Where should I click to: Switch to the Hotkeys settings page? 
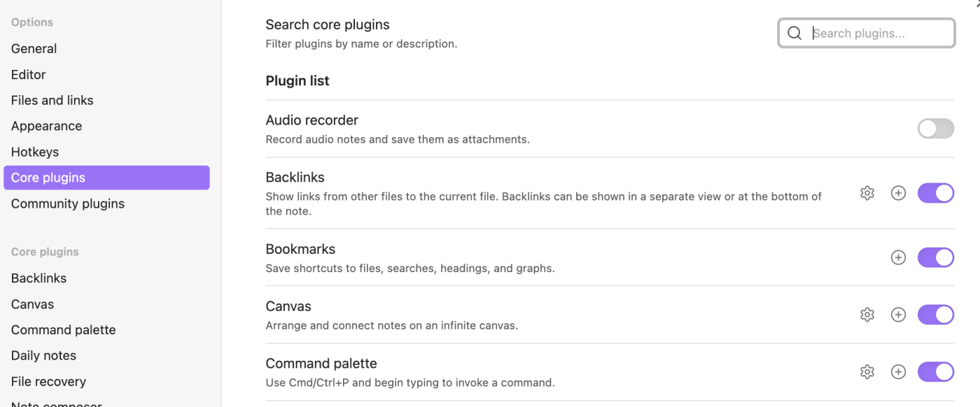click(34, 152)
